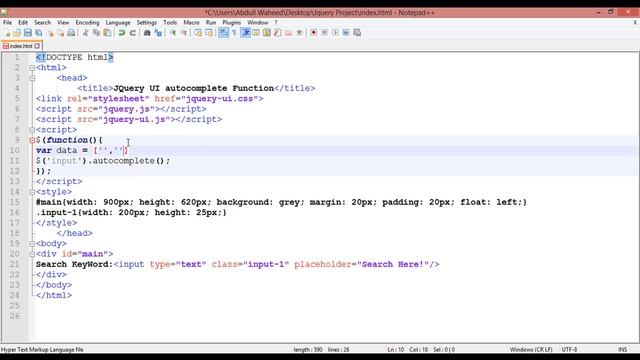Screen dimensions: 640x360
Task: Click Save Current Recorded Macro icon
Action: [357, 33]
